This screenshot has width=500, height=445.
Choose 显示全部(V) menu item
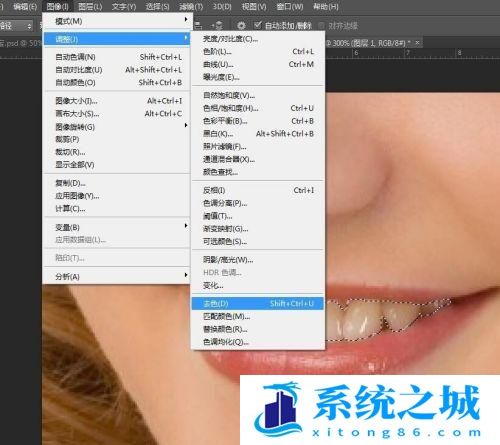point(116,165)
